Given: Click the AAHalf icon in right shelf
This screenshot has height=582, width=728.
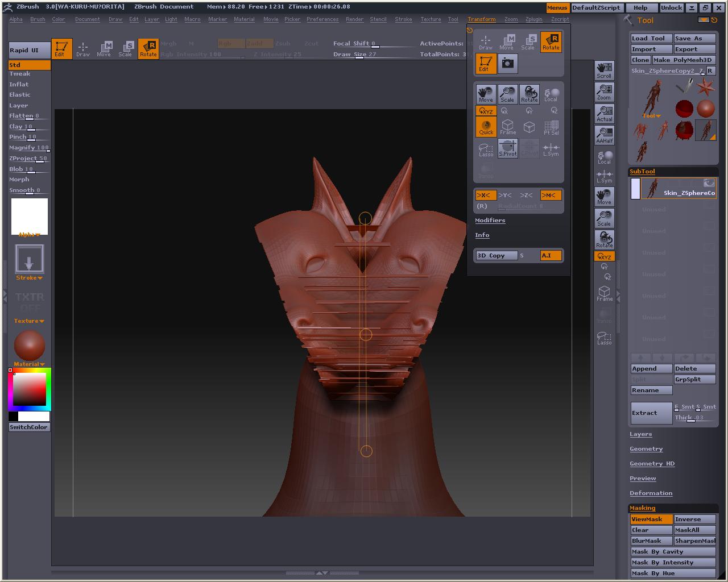Looking at the screenshot, I should 604,135.
